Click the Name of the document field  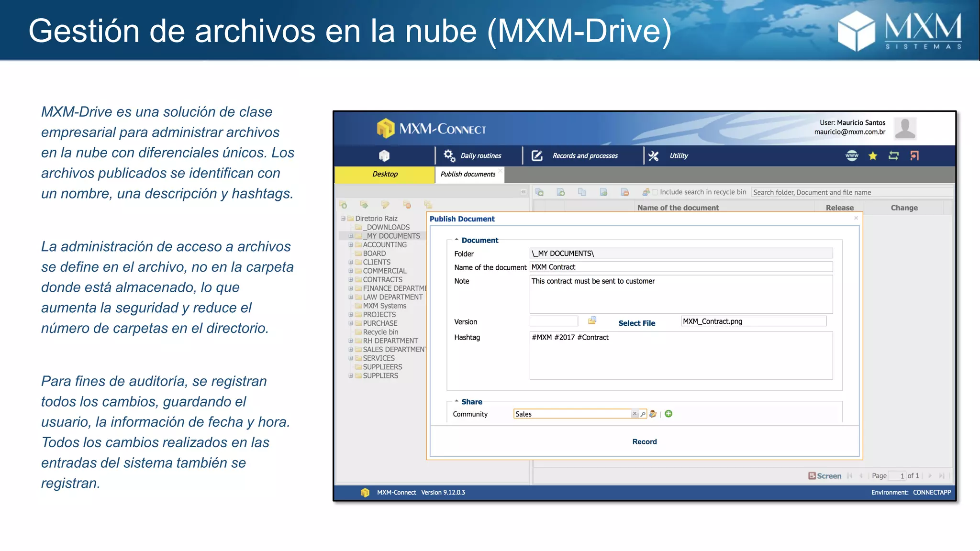coord(681,267)
